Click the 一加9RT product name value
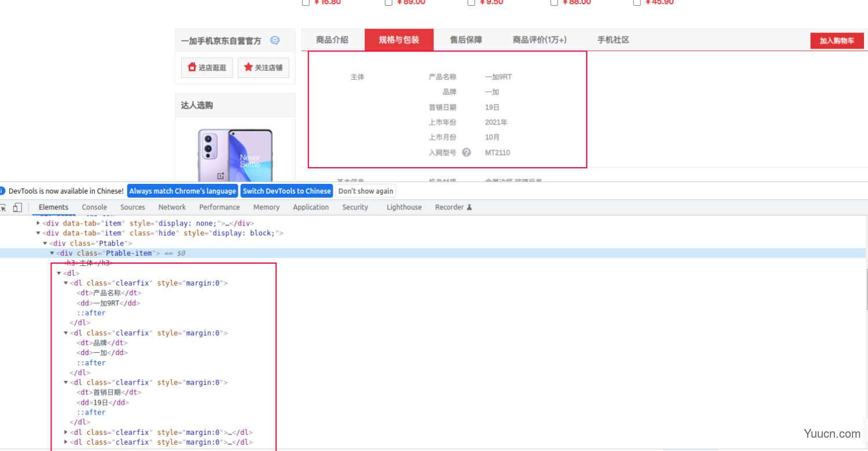Screen dimensions: 868x451 498,77
